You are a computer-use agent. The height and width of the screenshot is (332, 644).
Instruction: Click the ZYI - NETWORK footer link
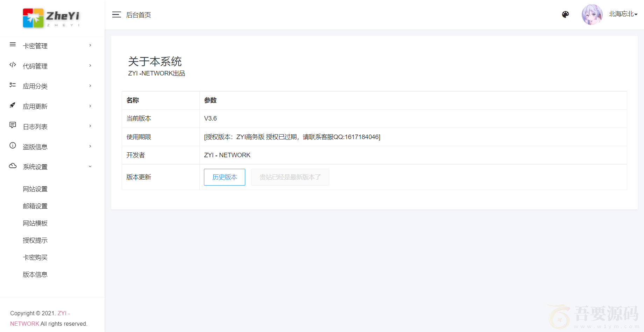[x=40, y=318]
